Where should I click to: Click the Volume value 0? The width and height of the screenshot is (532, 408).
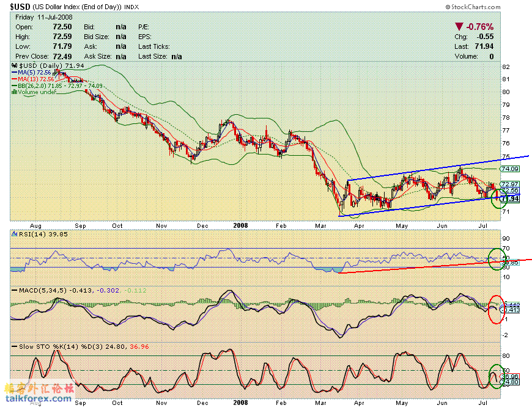(492, 56)
